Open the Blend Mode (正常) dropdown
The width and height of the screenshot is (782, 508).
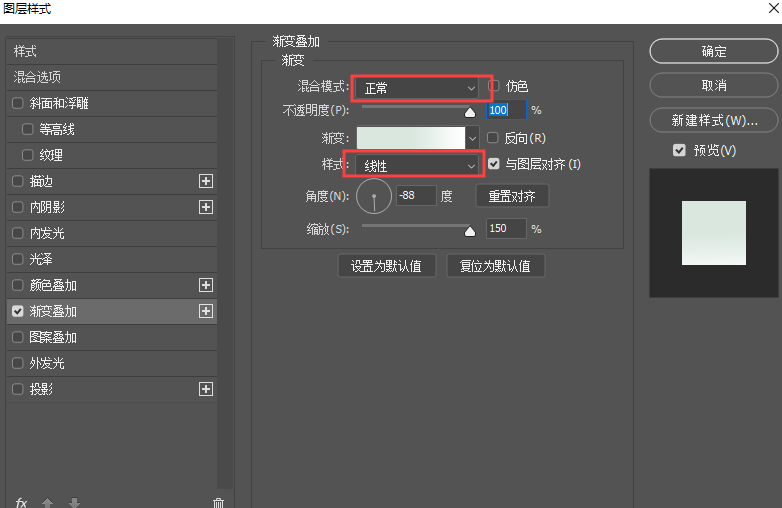[x=417, y=88]
